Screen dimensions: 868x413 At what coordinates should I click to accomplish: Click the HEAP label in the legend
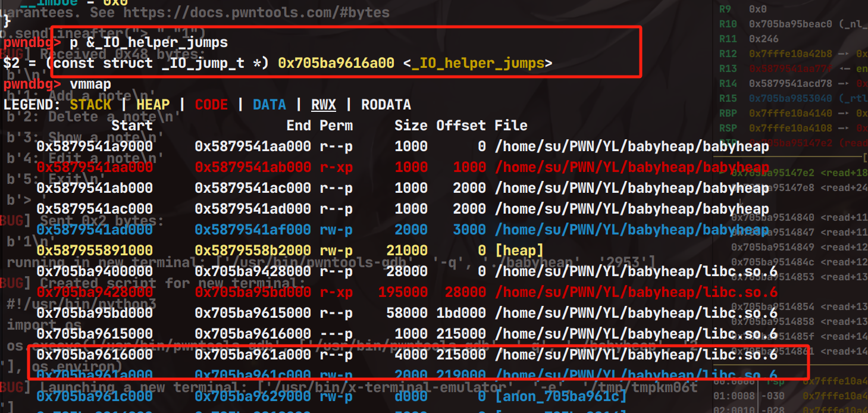153,105
